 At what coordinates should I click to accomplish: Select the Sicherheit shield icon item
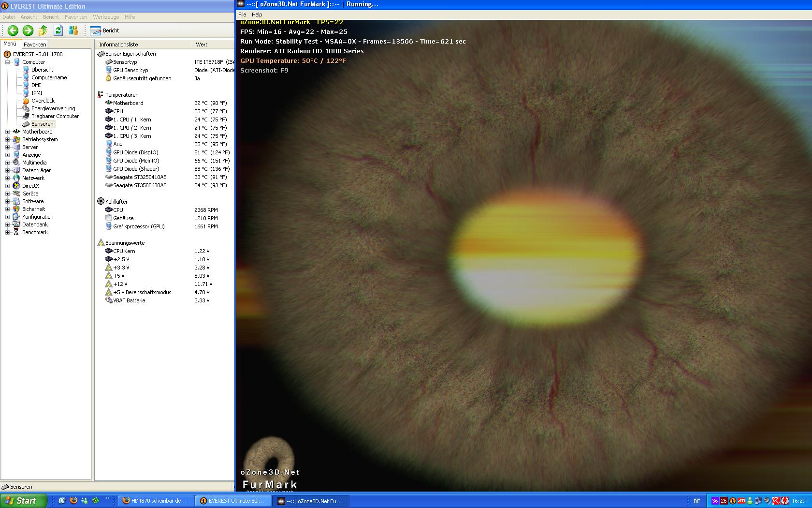click(16, 209)
